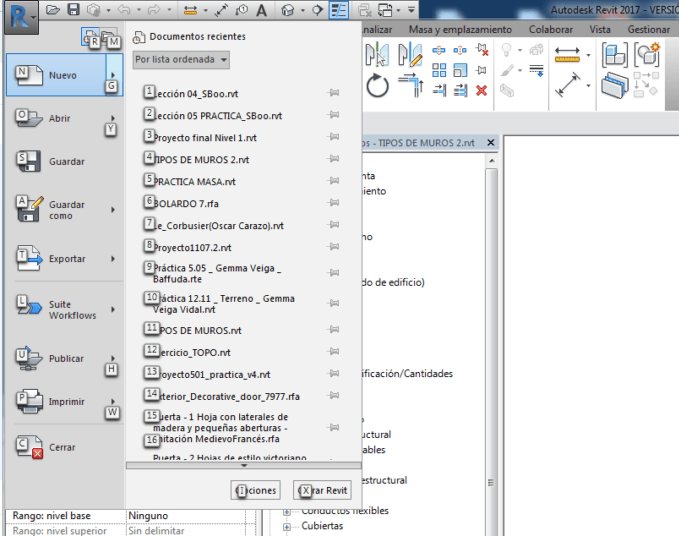Pin Proyecto final Nivel 1.rvt in list

pos(333,137)
